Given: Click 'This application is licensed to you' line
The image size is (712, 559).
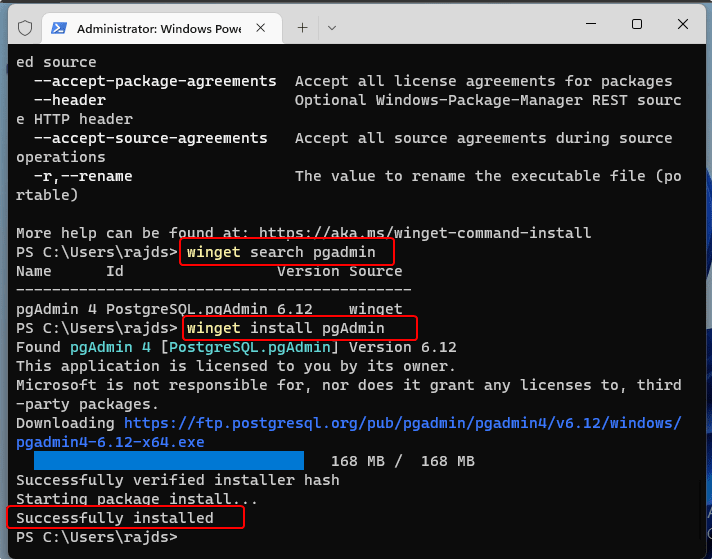Looking at the screenshot, I should pos(236,366).
